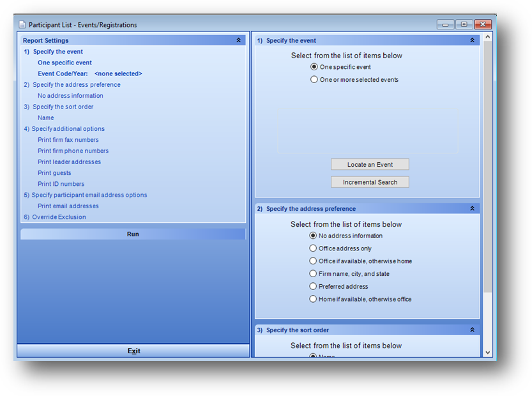Click 'Print firm fax numbers' setting

68,140
